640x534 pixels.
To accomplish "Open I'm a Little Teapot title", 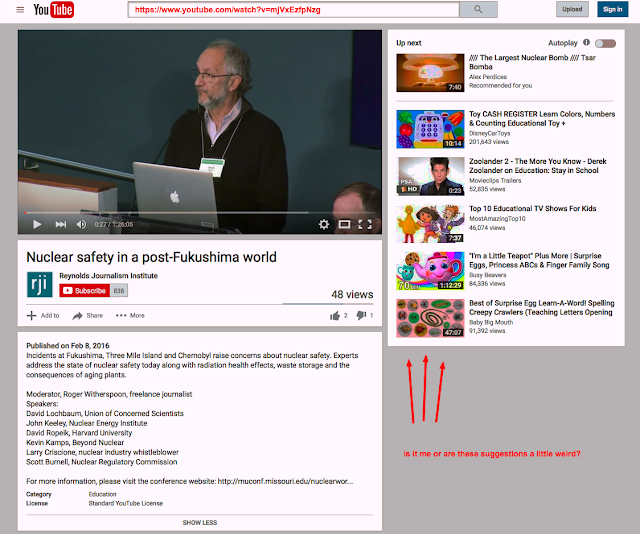I will [539, 260].
